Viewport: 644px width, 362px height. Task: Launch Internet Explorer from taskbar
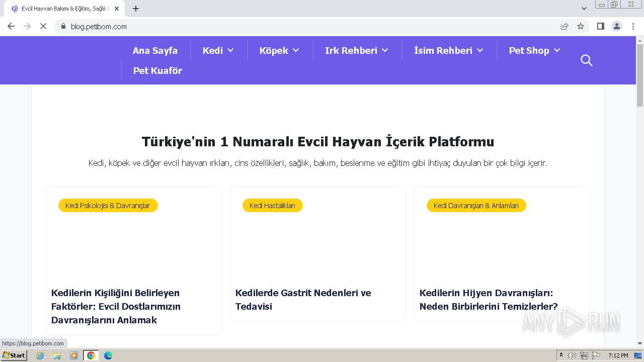click(40, 355)
